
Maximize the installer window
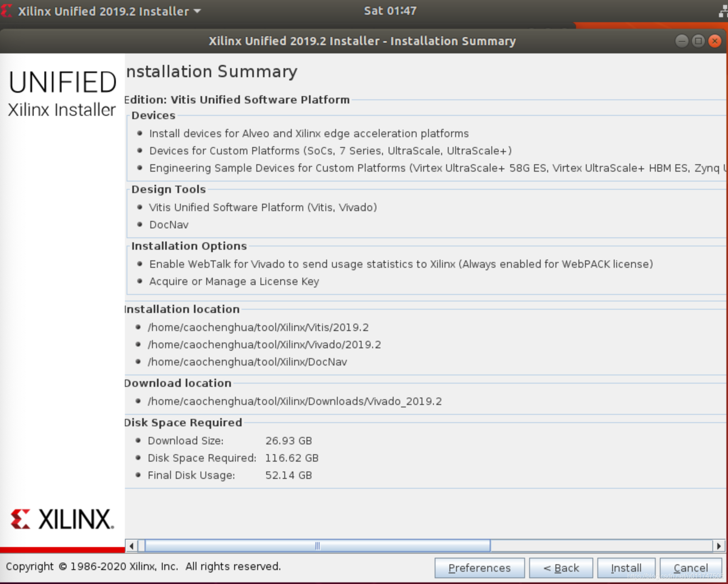pyautogui.click(x=698, y=41)
